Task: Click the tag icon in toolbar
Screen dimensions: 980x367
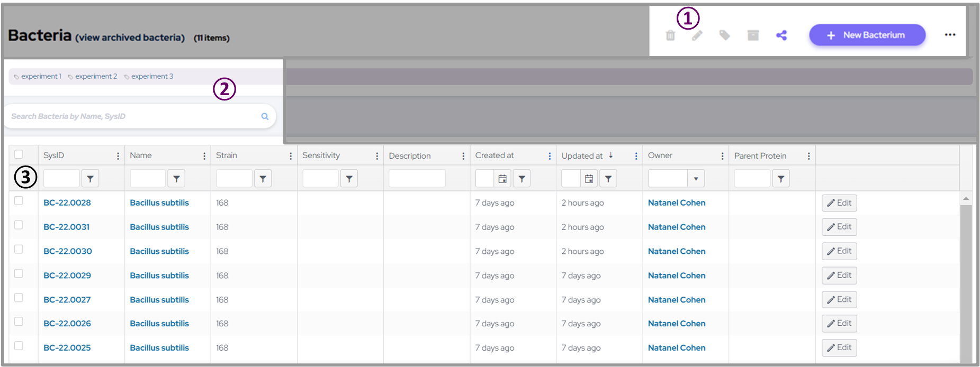Action: pyautogui.click(x=724, y=35)
